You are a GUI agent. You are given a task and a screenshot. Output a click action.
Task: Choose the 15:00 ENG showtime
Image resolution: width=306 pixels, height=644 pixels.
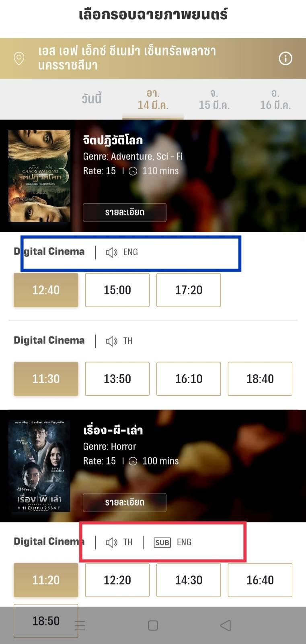117,290
